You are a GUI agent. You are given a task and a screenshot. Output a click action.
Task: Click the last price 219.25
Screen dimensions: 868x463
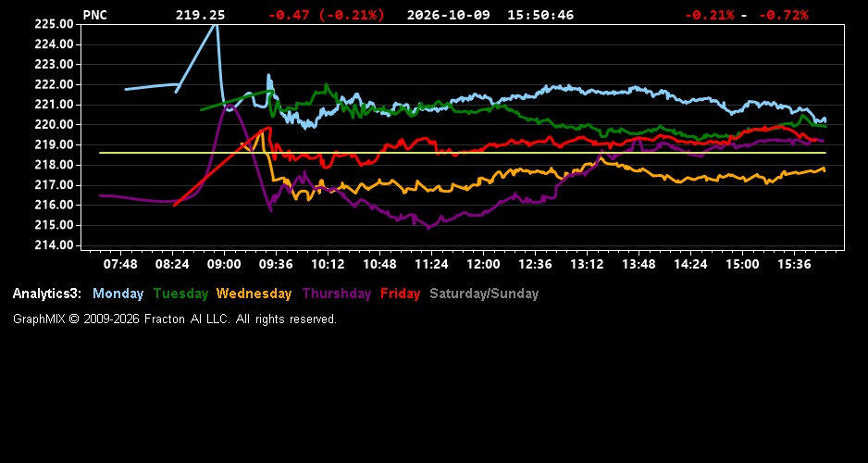[201, 16]
